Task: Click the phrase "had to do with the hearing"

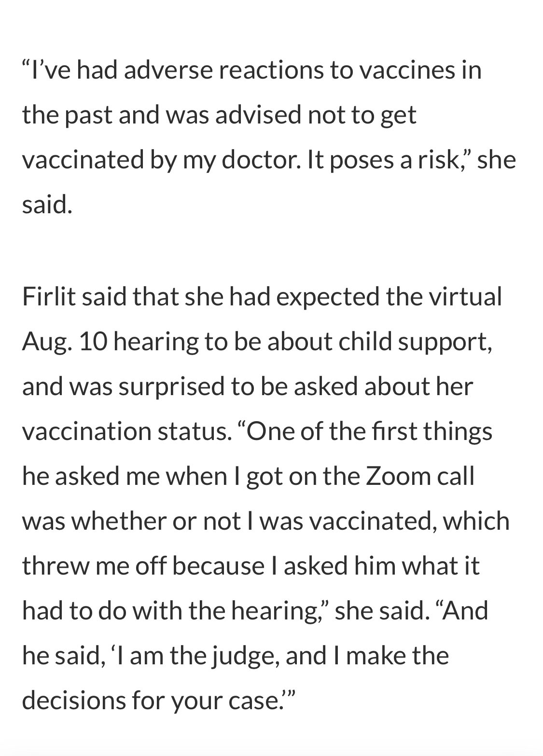Action: pos(173,611)
